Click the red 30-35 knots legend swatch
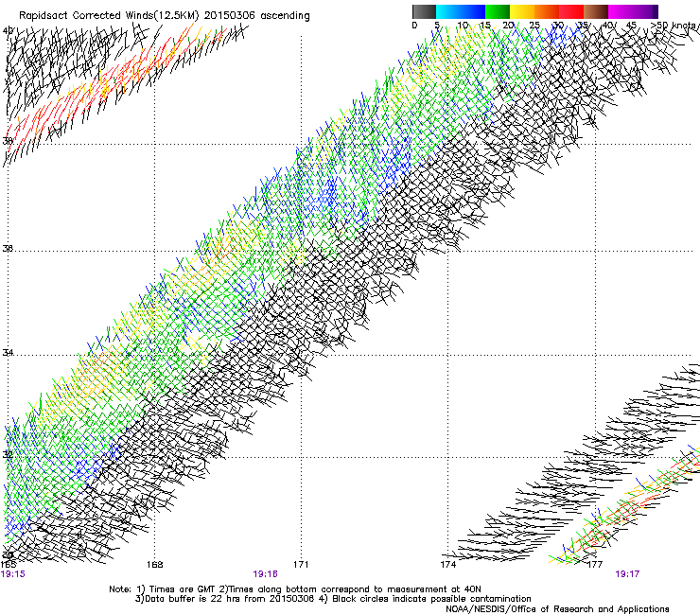Screen dimensions: 700x615 click(x=571, y=11)
